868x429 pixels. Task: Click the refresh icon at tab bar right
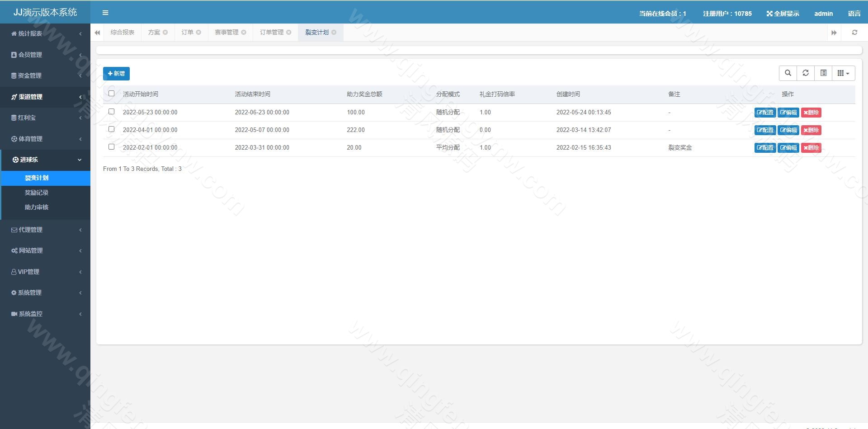[854, 32]
